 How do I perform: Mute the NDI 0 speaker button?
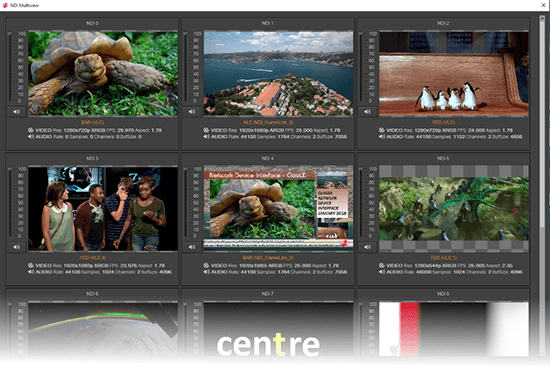(x=16, y=112)
